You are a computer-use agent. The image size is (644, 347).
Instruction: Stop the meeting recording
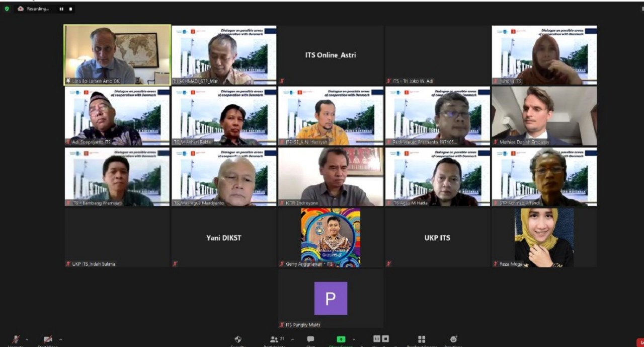[x=70, y=9]
